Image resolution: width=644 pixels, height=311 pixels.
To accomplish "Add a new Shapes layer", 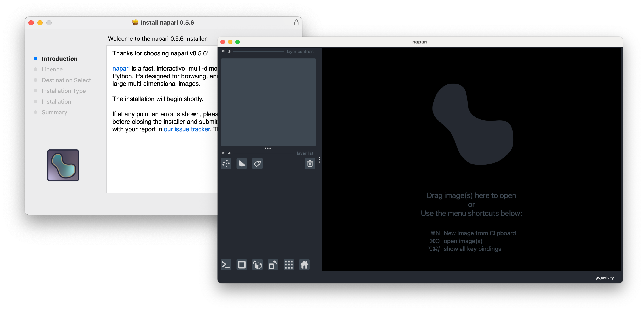I will coord(241,164).
